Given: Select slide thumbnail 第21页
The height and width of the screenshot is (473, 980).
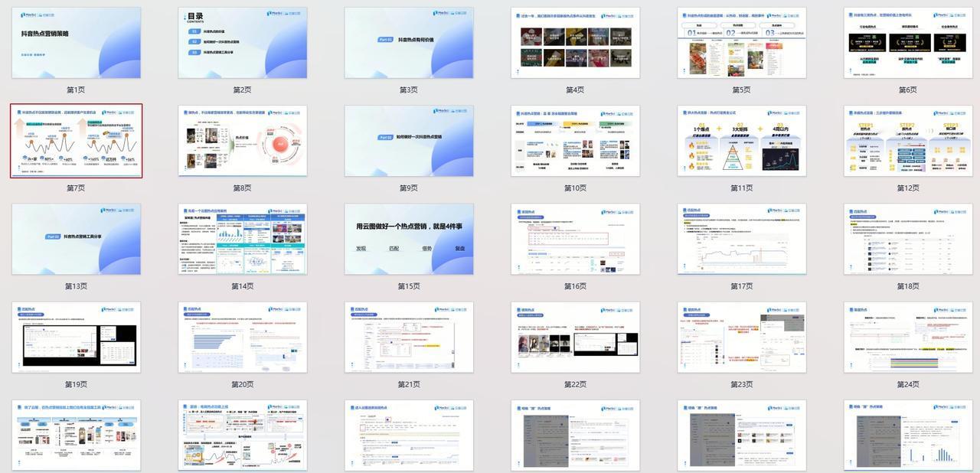Looking at the screenshot, I should [409, 338].
